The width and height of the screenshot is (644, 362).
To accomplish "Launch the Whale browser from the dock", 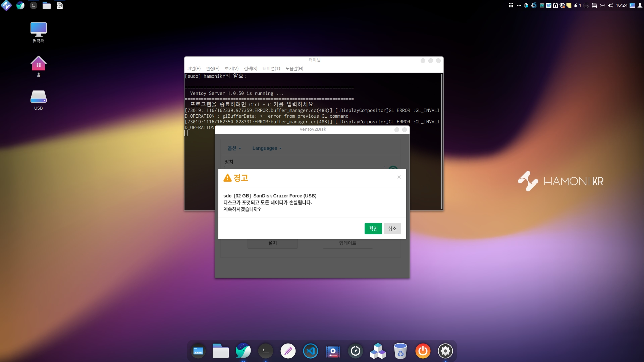I will (243, 351).
